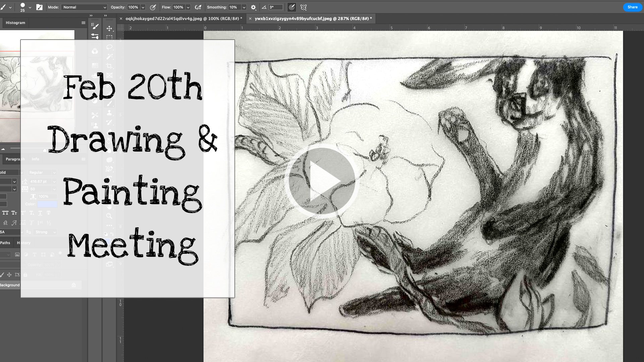Toggle Strikethrough text button
Image resolution: width=644 pixels, height=362 pixels.
pos(49,213)
